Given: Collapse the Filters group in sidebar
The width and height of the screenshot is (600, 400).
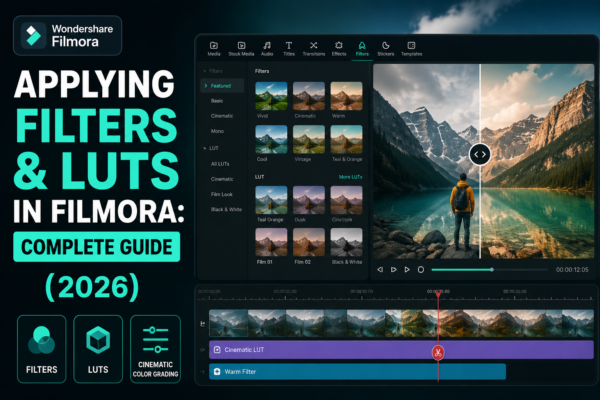Looking at the screenshot, I should pyautogui.click(x=205, y=71).
